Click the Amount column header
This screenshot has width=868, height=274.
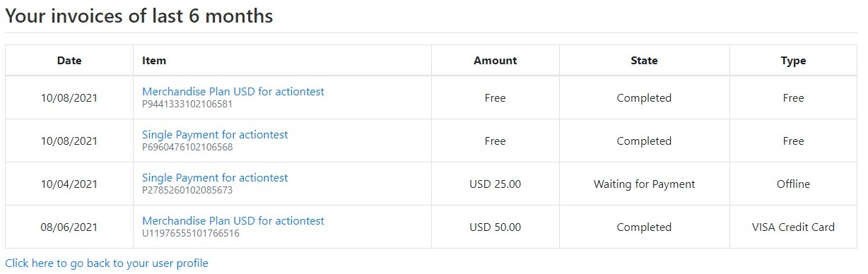tap(495, 61)
